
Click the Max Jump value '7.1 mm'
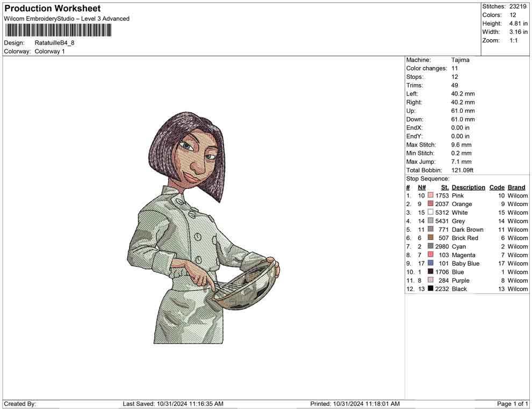462,162
